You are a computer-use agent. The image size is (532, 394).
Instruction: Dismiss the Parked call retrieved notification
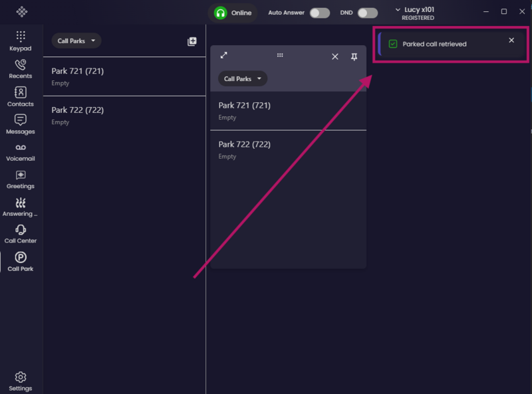511,41
